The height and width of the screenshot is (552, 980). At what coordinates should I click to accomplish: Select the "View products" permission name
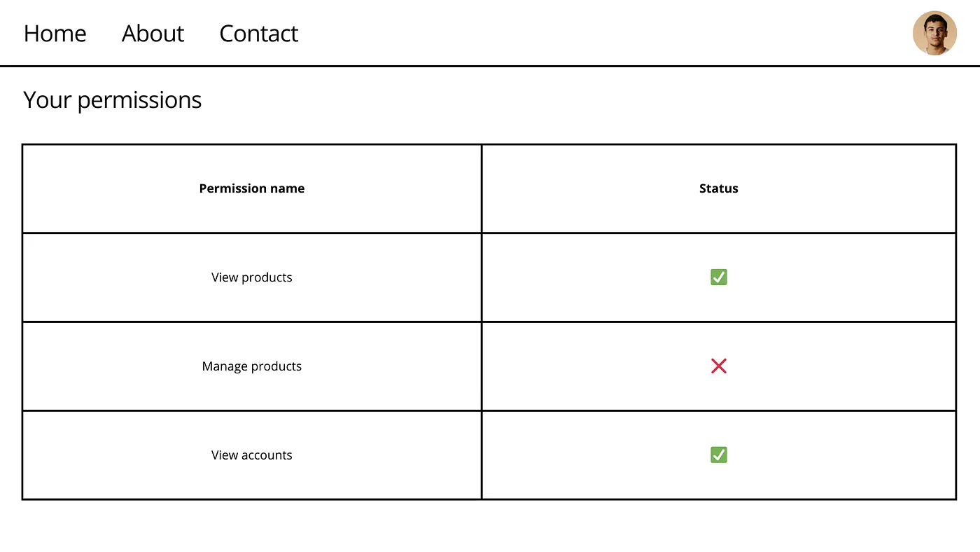pyautogui.click(x=251, y=277)
